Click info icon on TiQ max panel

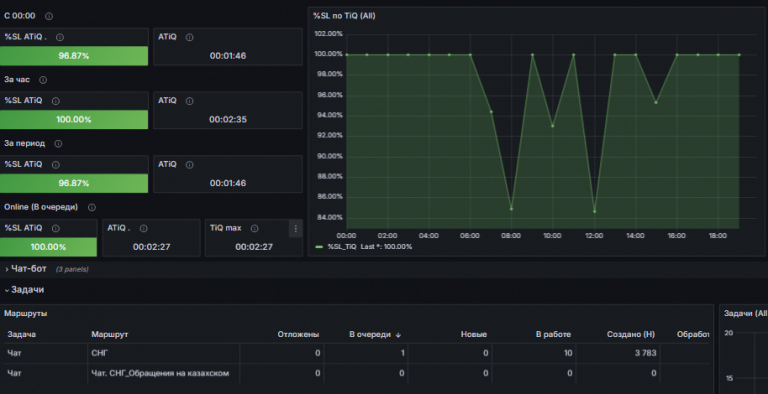click(254, 228)
